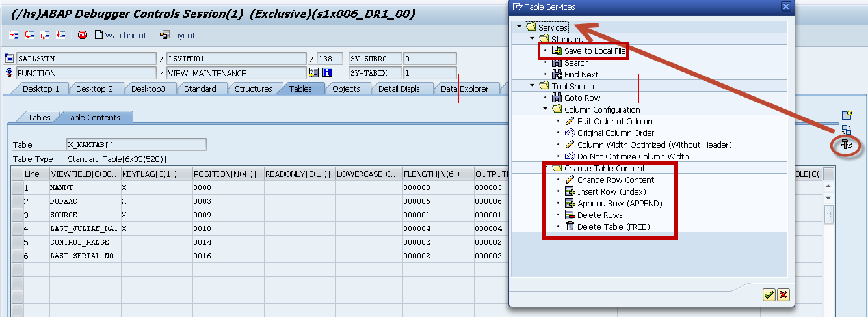Click blue info icon after VIEW_MAINTENANCE
This screenshot has height=317, width=868.
[327, 73]
